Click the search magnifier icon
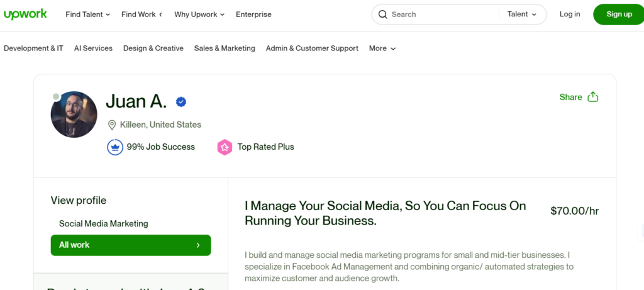Viewport: 644px width, 290px height. tap(382, 14)
